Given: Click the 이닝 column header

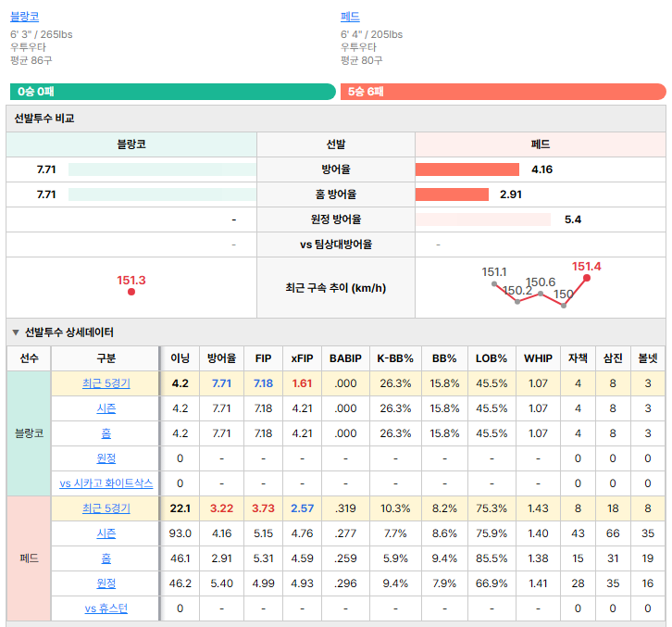Looking at the screenshot, I should tap(180, 358).
